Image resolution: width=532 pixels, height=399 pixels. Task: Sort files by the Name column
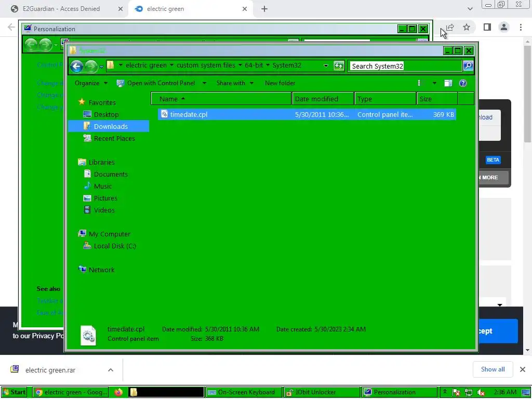coord(221,99)
